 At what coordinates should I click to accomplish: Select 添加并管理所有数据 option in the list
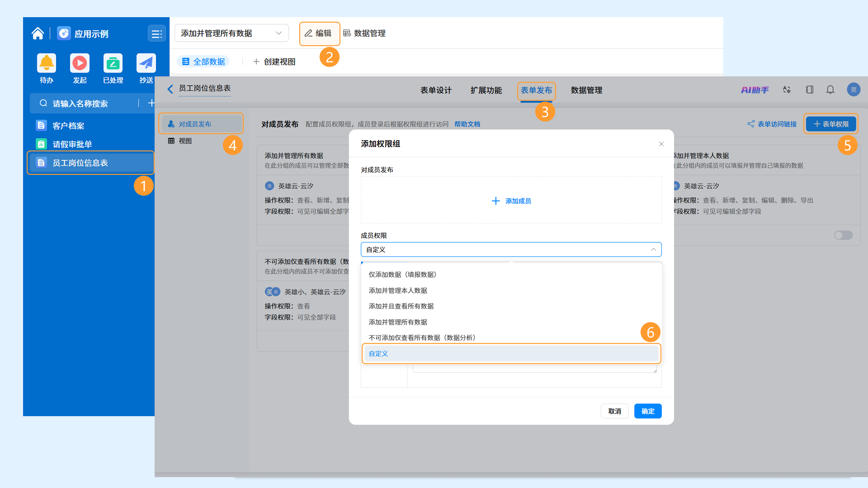click(512, 322)
